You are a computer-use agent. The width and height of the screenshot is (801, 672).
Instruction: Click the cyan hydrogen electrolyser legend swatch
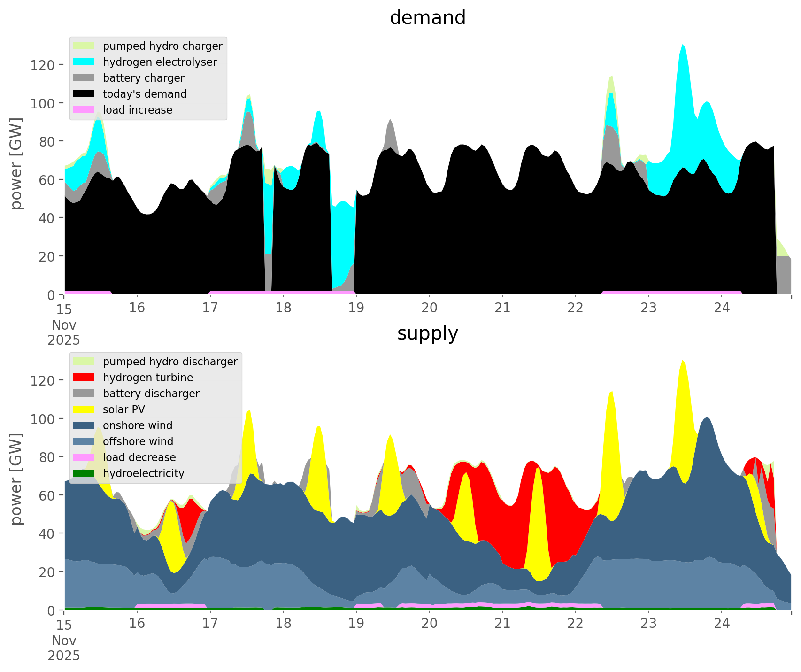click(84, 62)
